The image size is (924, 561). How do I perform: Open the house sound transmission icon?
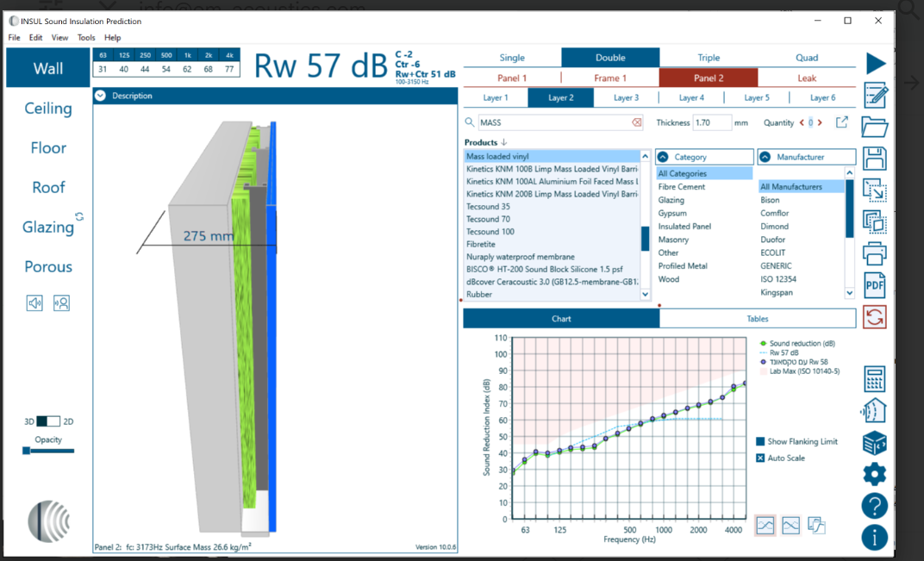pos(875,410)
